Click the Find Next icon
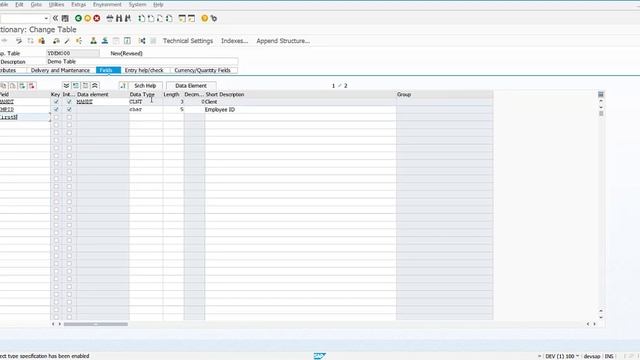Image resolution: width=640 pixels, height=360 pixels. point(128,18)
